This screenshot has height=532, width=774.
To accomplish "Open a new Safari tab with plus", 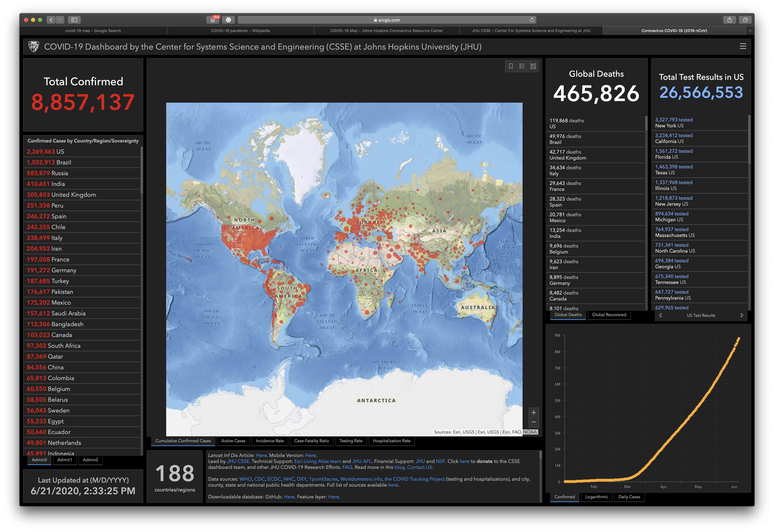I will (x=750, y=31).
